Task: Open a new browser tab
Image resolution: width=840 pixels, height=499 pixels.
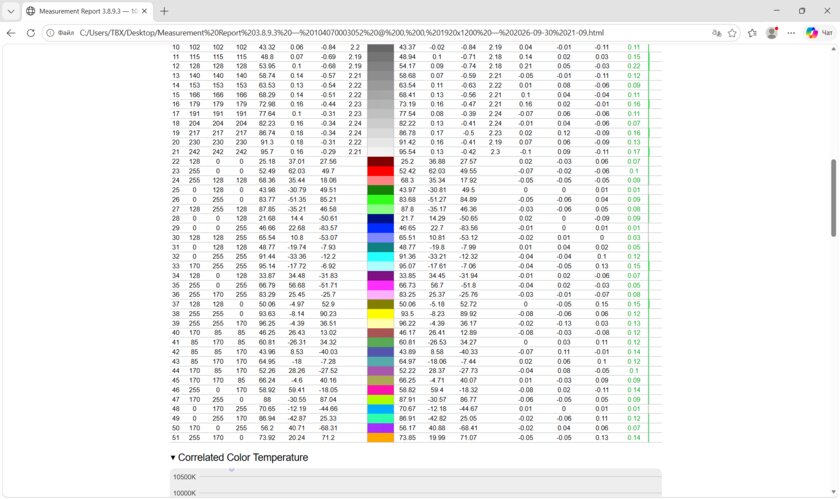Action: (164, 11)
